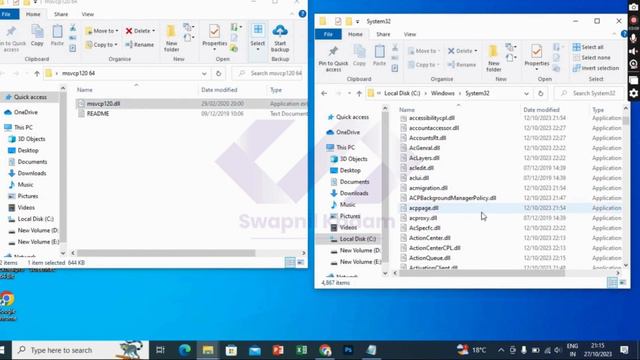This screenshot has height=360, width=640.
Task: Open Properties in System32 ribbon
Action: click(x=537, y=58)
